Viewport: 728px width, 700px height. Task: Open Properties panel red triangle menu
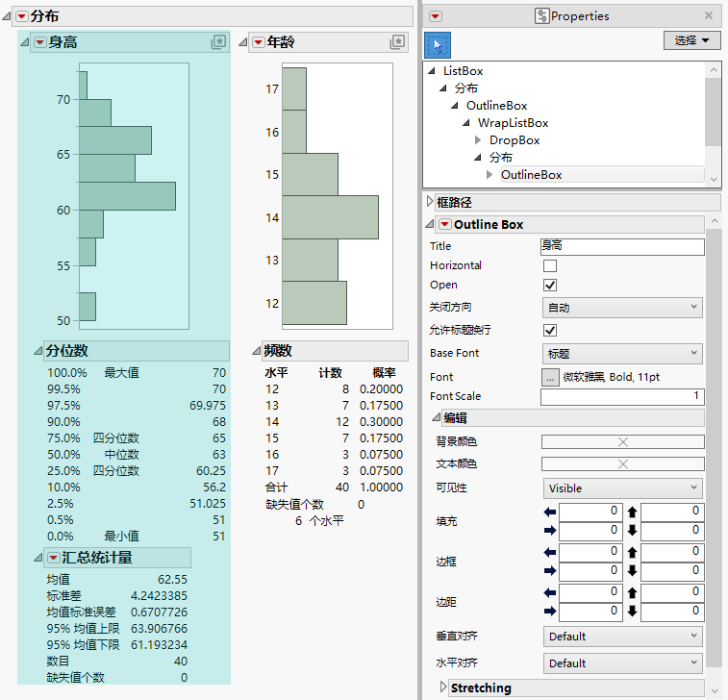(x=435, y=16)
